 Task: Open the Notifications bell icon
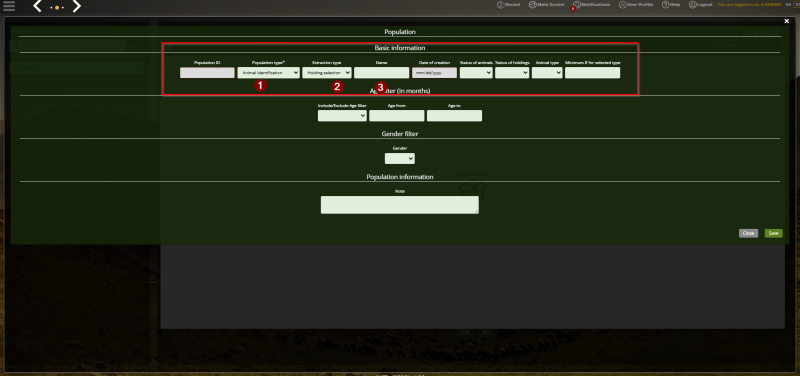577,5
